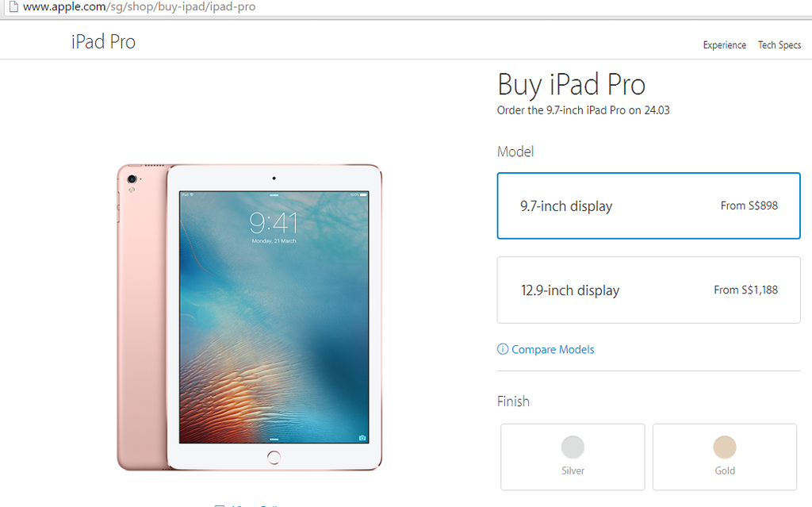Viewport: 812px width, 507px height.
Task: Open the Experience page link
Action: click(725, 45)
